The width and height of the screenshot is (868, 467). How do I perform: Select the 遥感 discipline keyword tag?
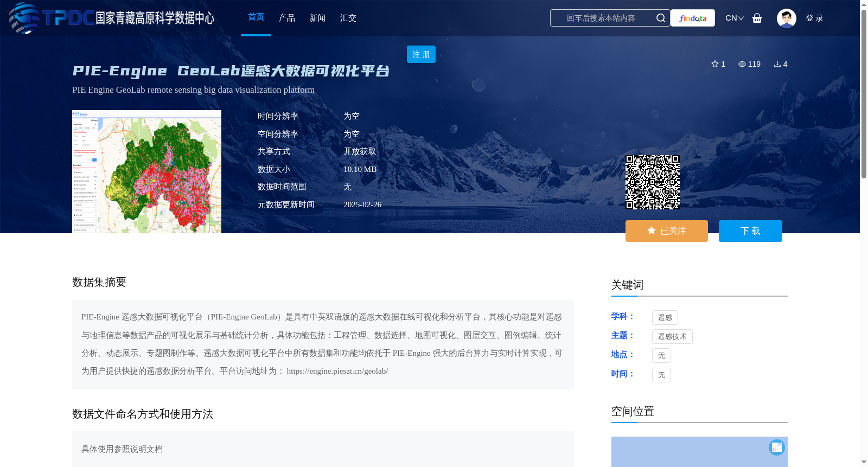[x=665, y=317]
